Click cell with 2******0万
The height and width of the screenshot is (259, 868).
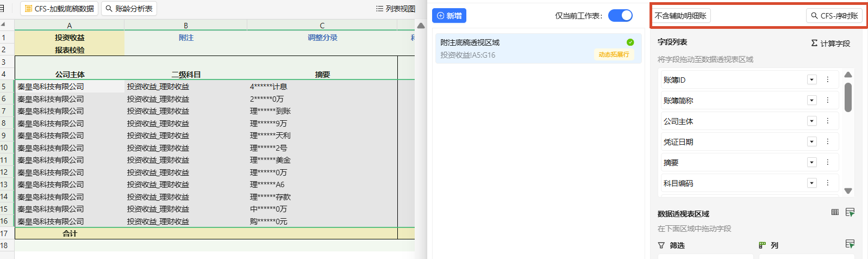(322, 99)
